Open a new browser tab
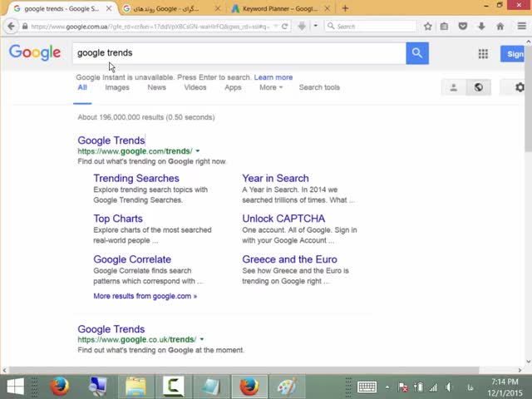 point(345,8)
